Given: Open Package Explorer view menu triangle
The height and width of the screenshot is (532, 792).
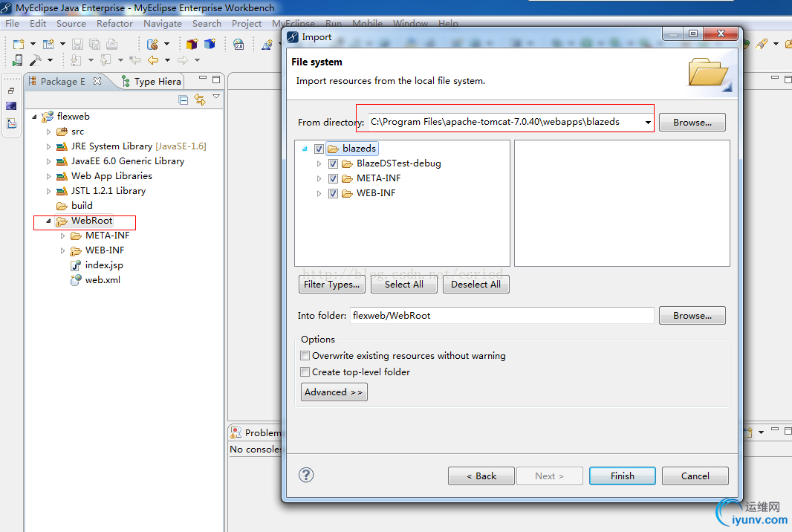Looking at the screenshot, I should pyautogui.click(x=216, y=96).
